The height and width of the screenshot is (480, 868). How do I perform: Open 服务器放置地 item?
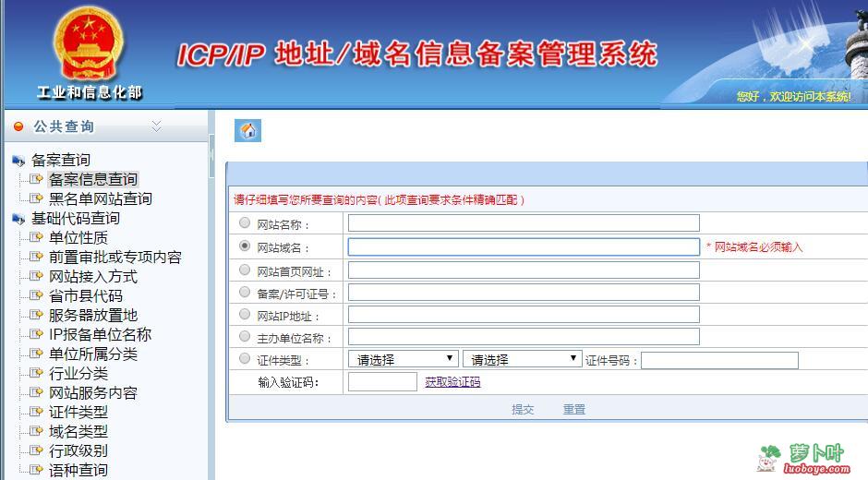(x=93, y=315)
